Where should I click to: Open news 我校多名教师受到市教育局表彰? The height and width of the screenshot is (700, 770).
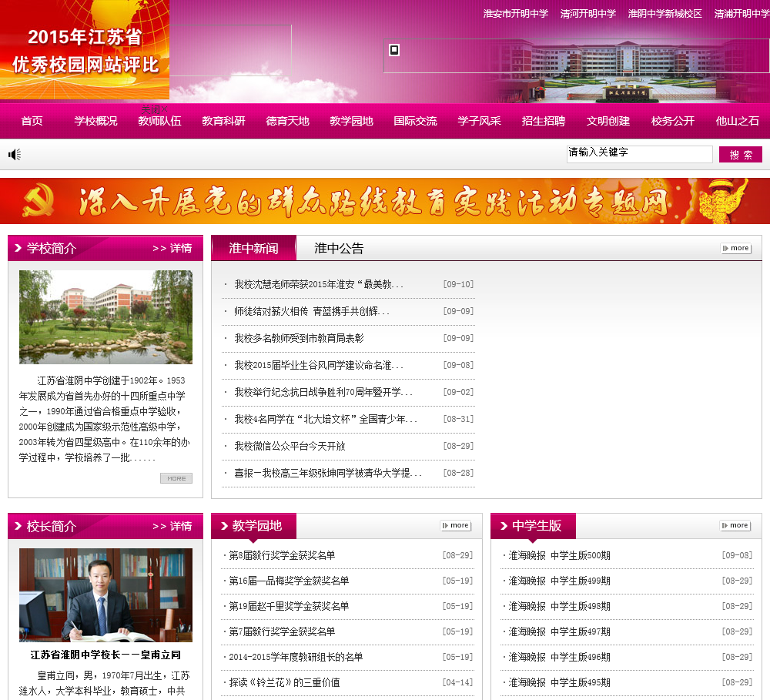(299, 339)
